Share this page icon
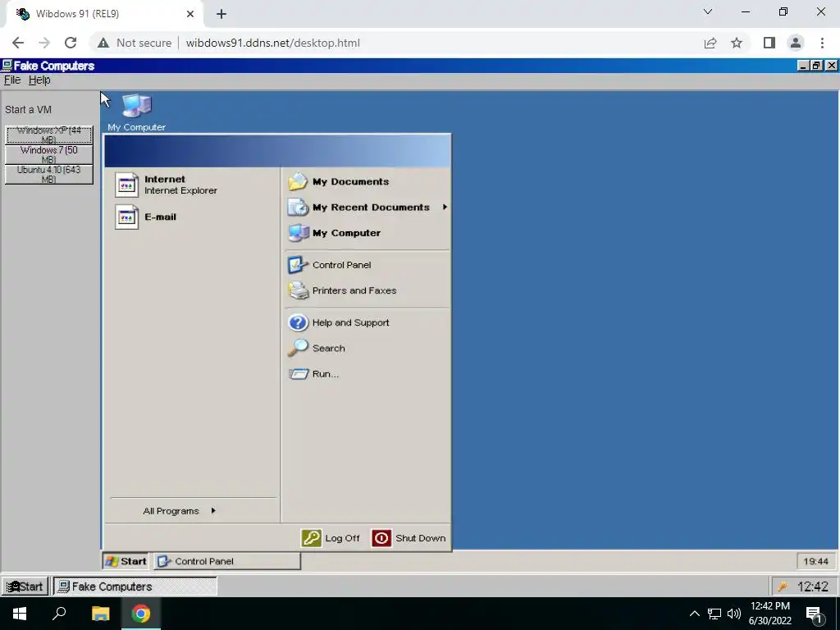This screenshot has width=840, height=630. [710, 43]
